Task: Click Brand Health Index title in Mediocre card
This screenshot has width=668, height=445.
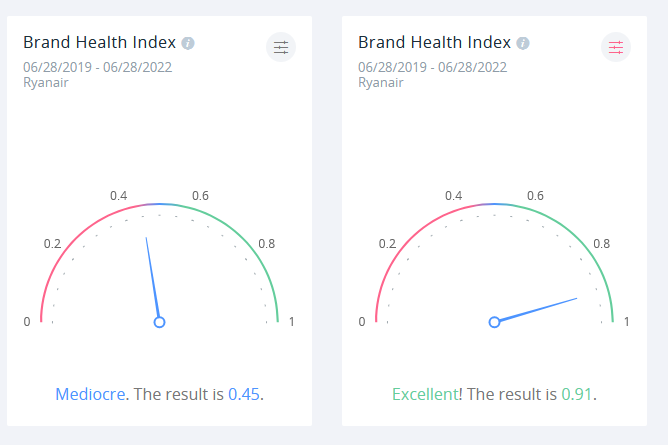Action: tap(99, 42)
